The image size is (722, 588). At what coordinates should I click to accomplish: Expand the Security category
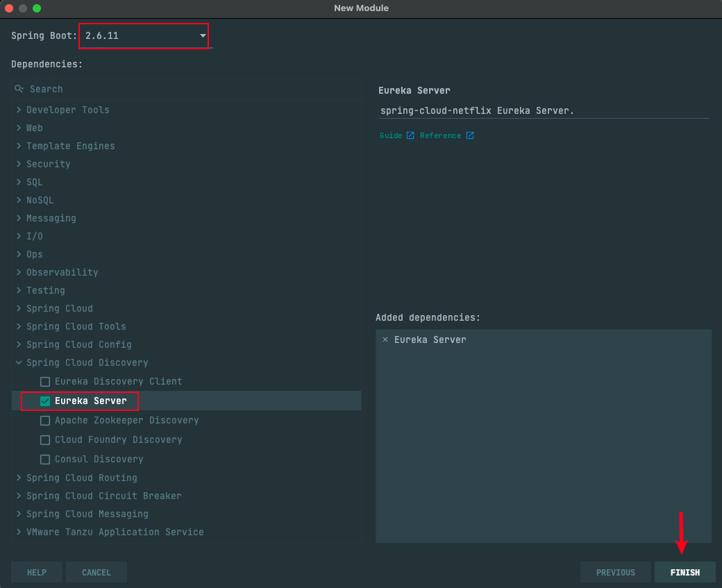point(19,163)
